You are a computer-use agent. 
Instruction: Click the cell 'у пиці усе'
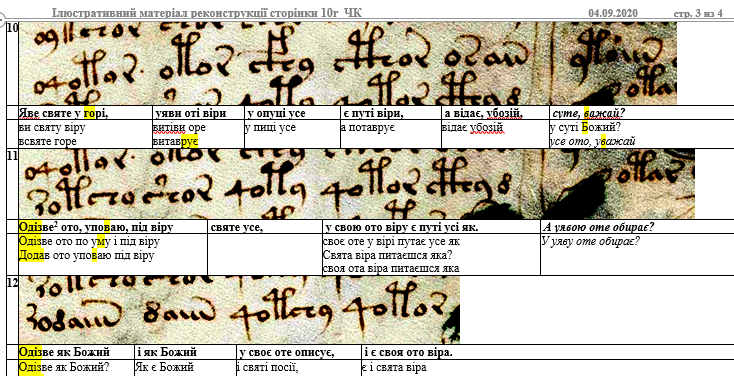click(292, 134)
